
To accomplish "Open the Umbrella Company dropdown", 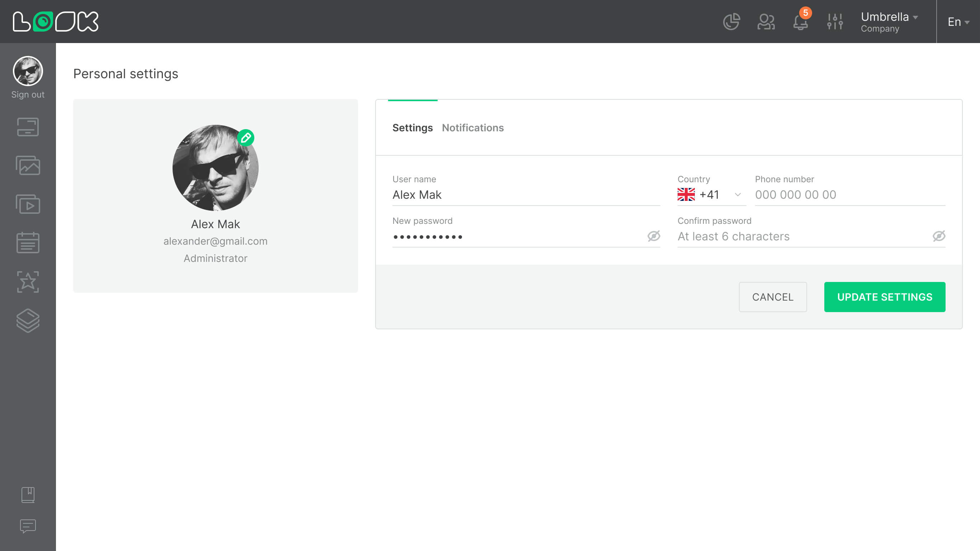I will click(889, 22).
